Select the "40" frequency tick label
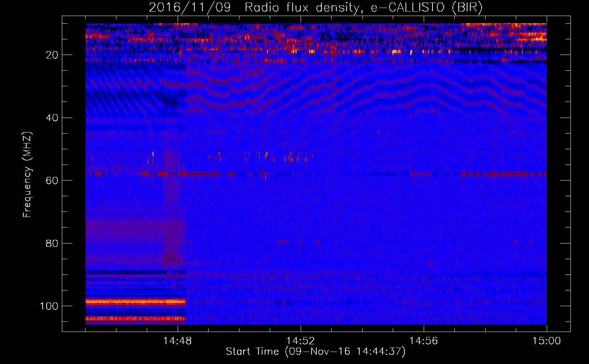The image size is (589, 364). click(x=52, y=118)
